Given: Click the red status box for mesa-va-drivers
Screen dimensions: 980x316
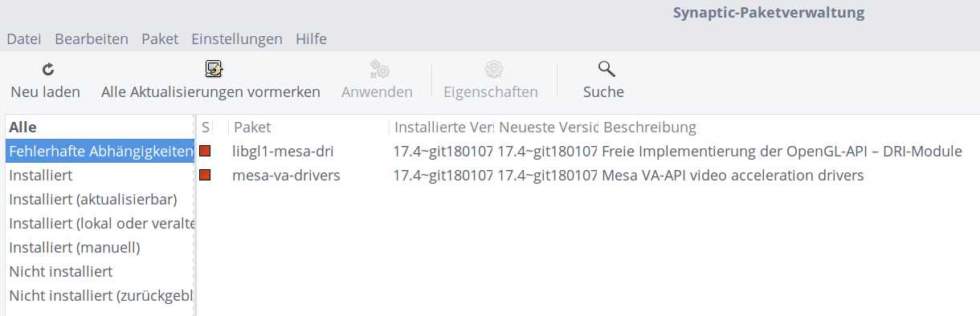Looking at the screenshot, I should (206, 175).
